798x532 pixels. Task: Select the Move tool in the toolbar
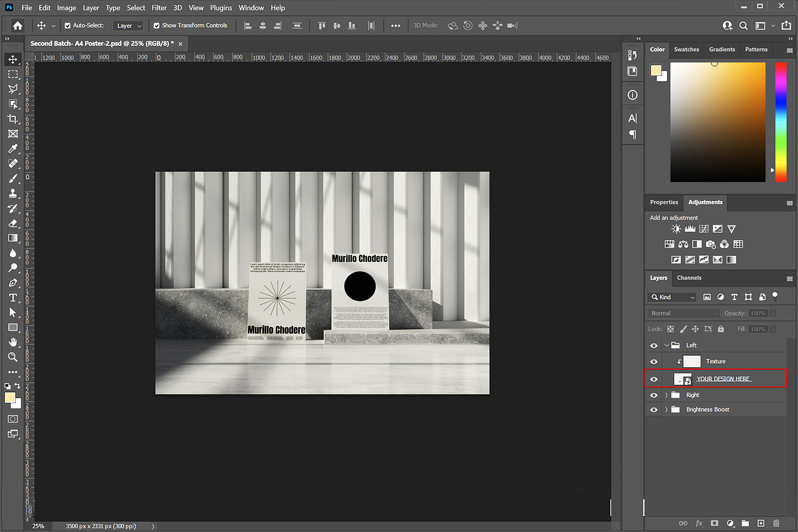pyautogui.click(x=13, y=59)
